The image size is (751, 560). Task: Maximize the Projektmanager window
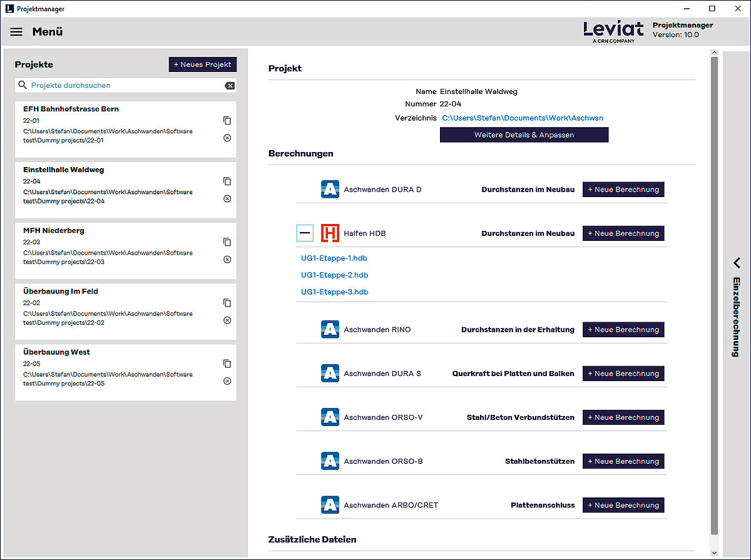click(x=712, y=9)
